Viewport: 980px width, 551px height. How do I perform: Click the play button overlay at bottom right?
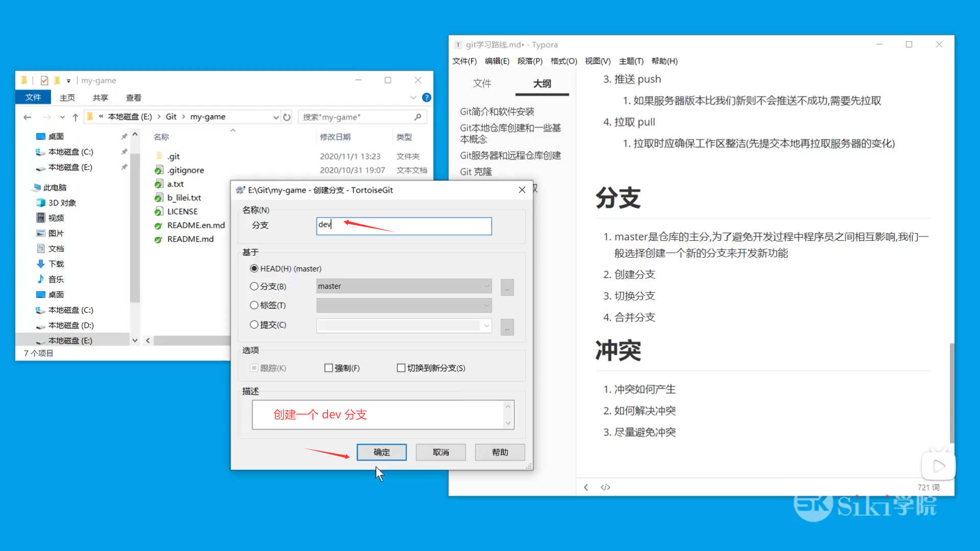tap(938, 465)
